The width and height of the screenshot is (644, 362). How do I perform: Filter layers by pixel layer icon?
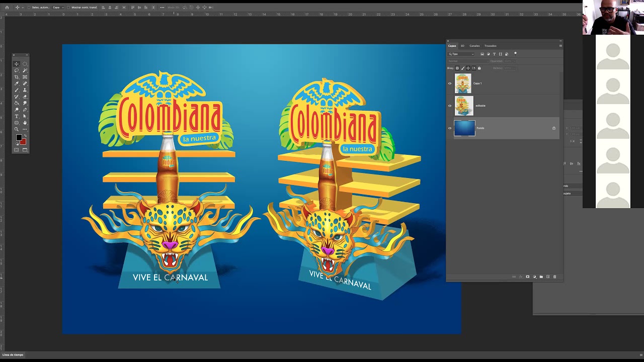click(x=482, y=54)
